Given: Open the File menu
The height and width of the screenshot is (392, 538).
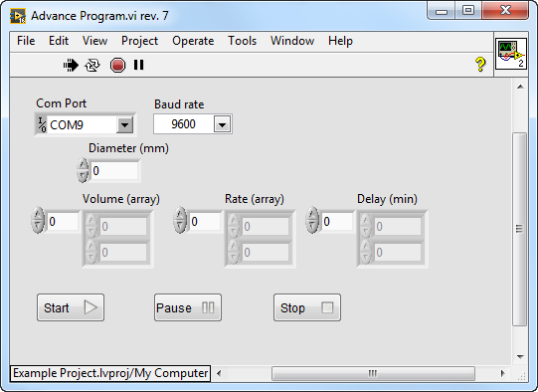Looking at the screenshot, I should pyautogui.click(x=26, y=41).
